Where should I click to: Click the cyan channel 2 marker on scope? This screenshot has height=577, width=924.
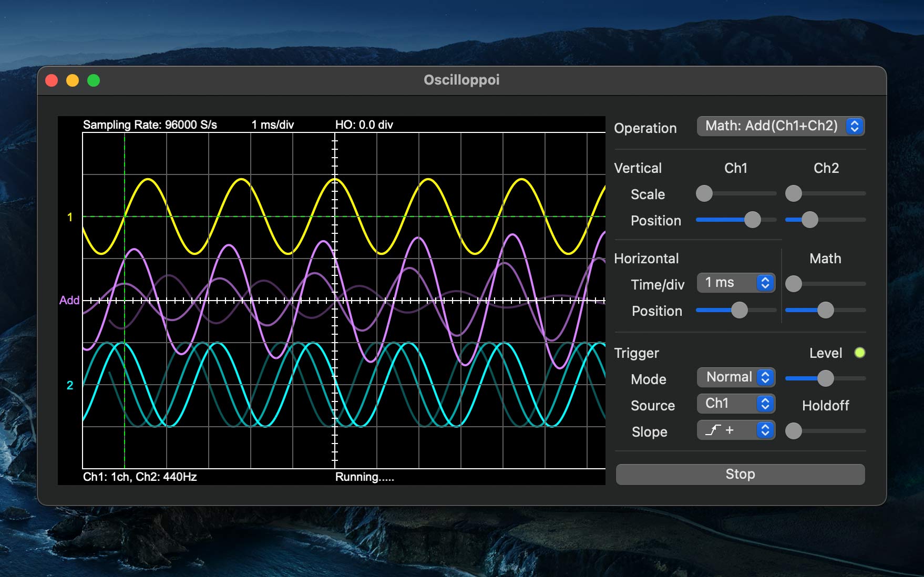(x=70, y=385)
